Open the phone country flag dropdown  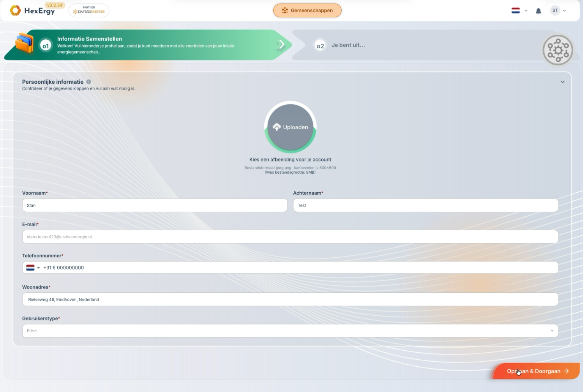point(33,267)
